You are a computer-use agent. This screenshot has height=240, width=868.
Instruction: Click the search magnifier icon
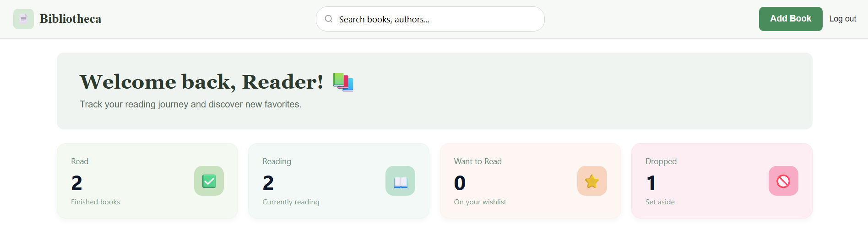329,19
